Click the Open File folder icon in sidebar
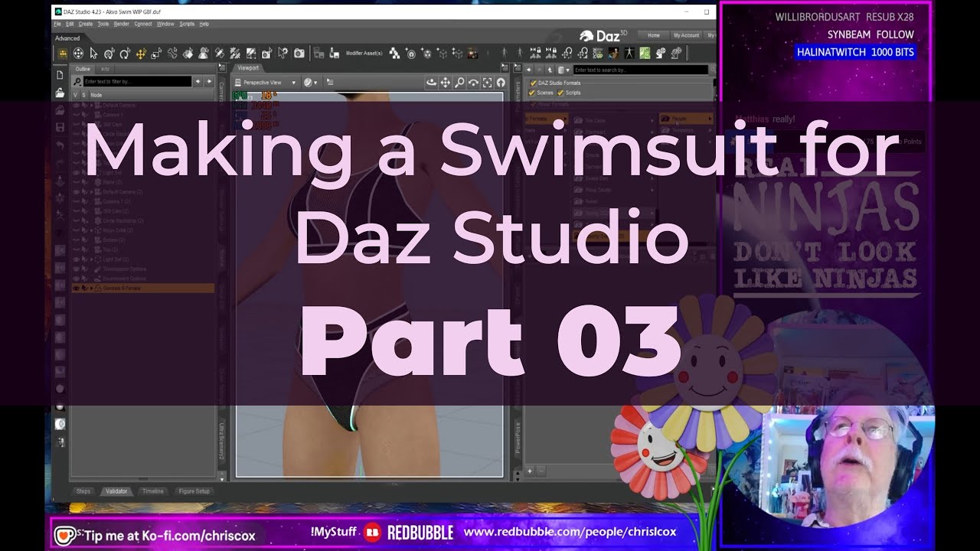980x551 pixels. tap(60, 93)
